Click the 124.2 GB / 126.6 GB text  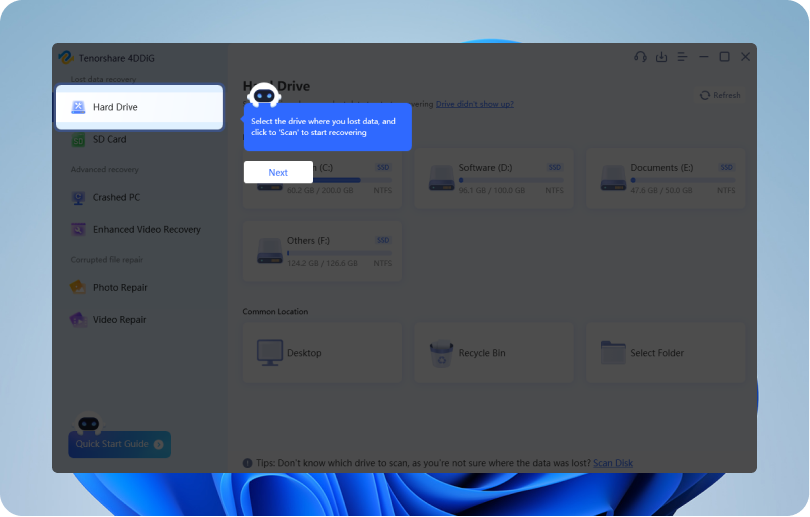(x=322, y=263)
